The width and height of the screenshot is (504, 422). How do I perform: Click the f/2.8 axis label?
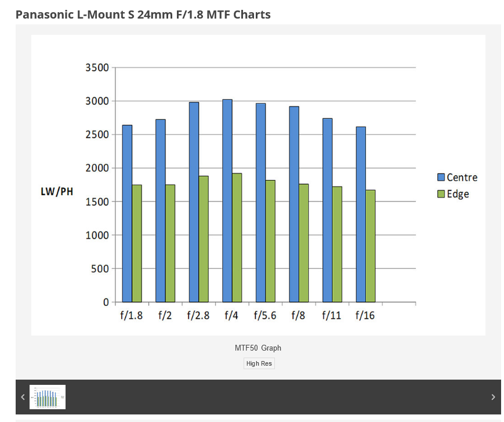click(198, 316)
